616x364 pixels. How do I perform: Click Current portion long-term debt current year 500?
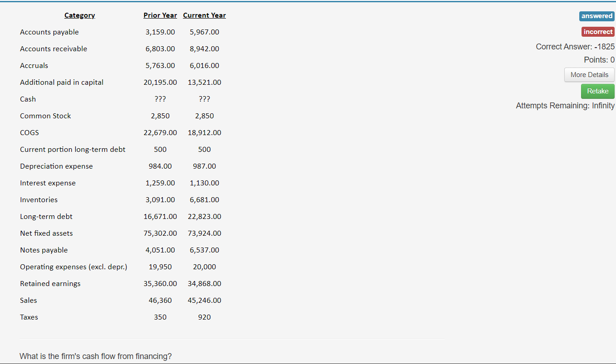coord(205,150)
